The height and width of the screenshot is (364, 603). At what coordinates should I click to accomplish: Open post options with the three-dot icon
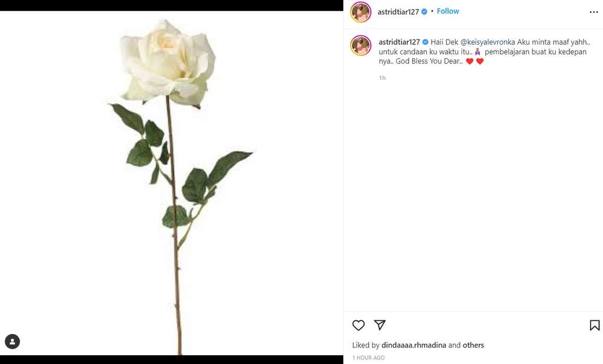[x=593, y=12]
